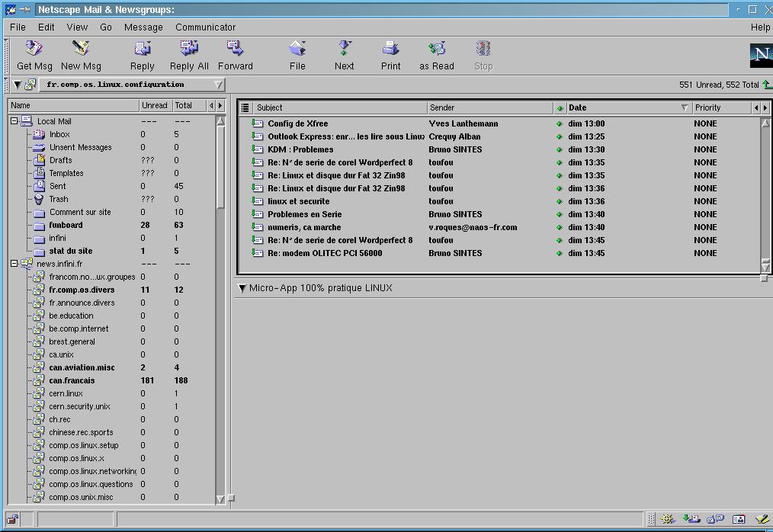Open the funboard folder

click(66, 225)
